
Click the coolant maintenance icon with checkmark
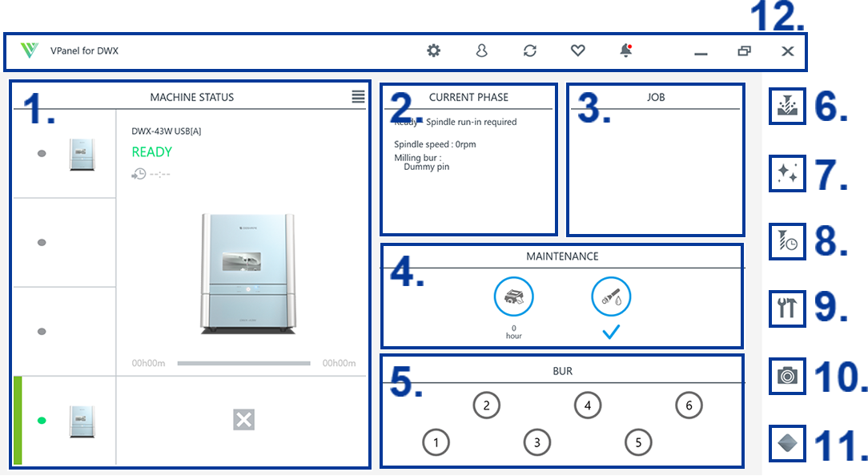pos(611,297)
